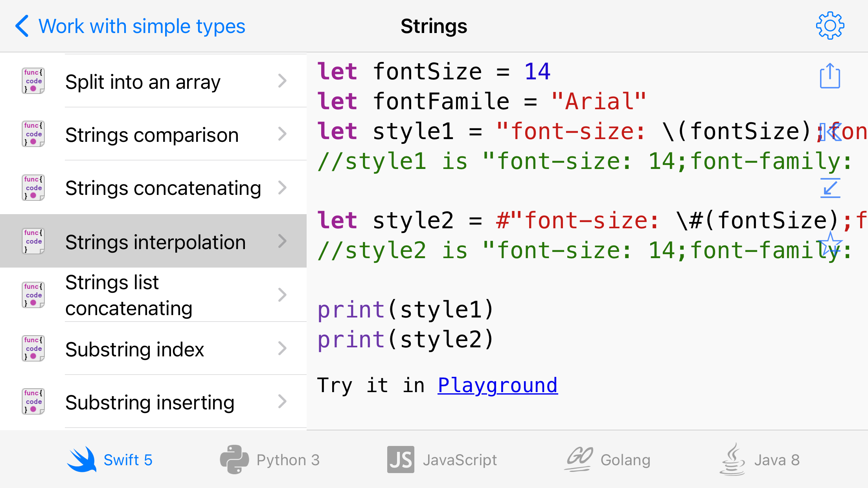Viewport: 868px width, 488px height.
Task: Expand Substring index chevron
Action: tap(282, 348)
